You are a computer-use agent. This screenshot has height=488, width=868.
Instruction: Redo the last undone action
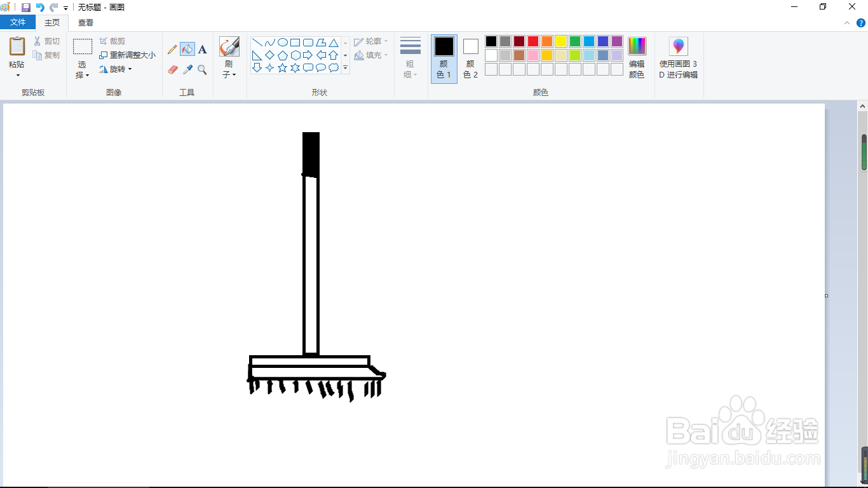[x=54, y=7]
